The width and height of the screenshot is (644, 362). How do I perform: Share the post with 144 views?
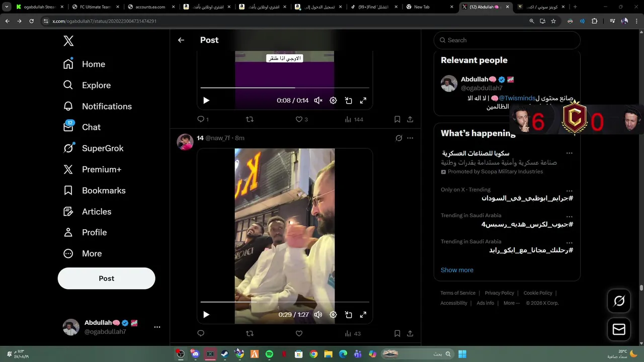410,119
